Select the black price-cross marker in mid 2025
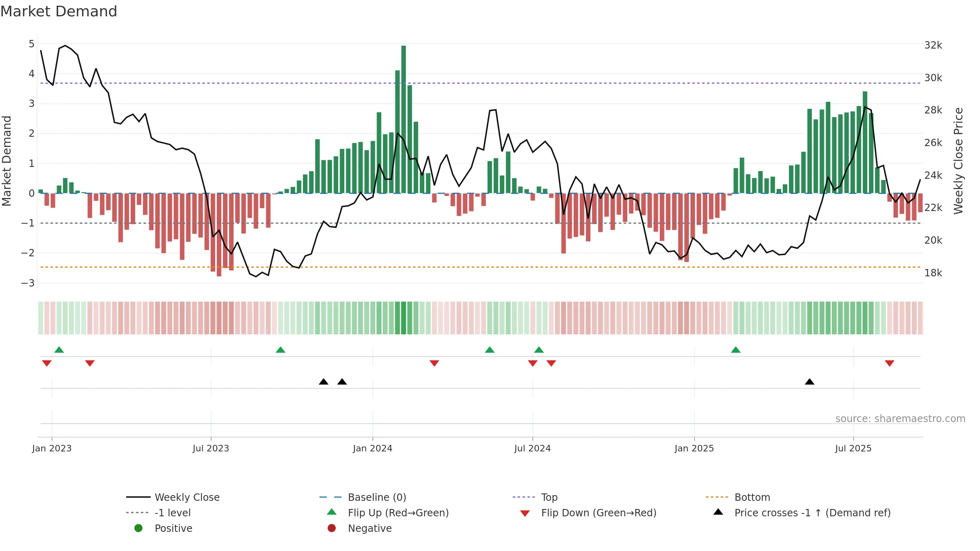Screen dimensions: 980x551 [x=810, y=382]
